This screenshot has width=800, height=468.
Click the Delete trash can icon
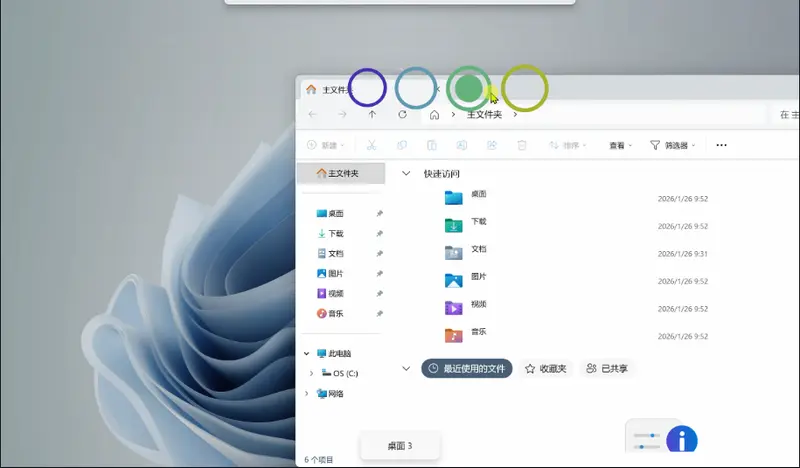[521, 145]
